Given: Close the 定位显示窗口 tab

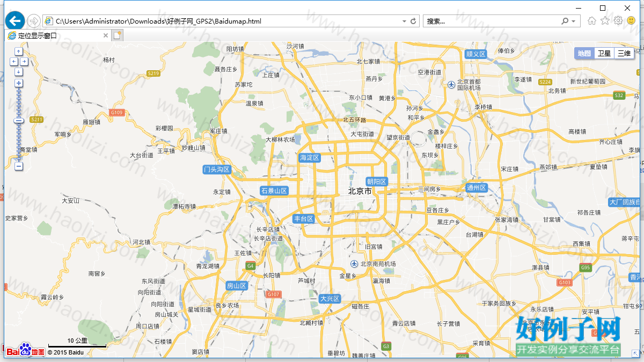Looking at the screenshot, I should coord(106,36).
